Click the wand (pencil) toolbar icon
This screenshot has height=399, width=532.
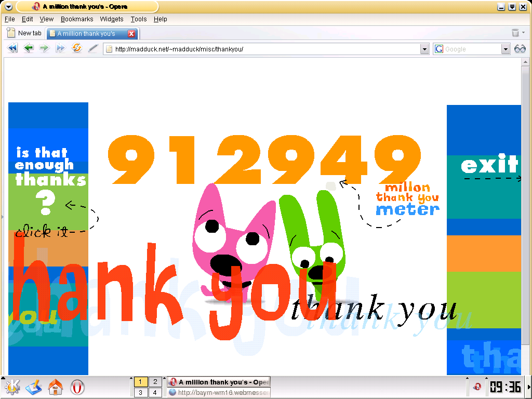click(x=93, y=48)
